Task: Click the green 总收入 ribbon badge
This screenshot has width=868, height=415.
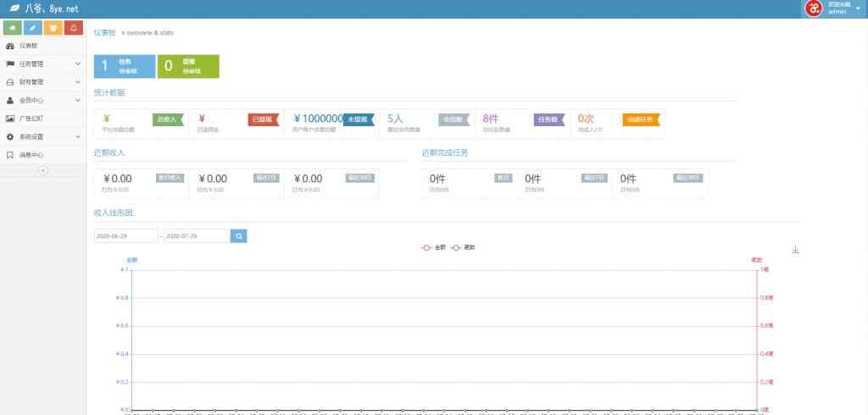Action: [168, 119]
